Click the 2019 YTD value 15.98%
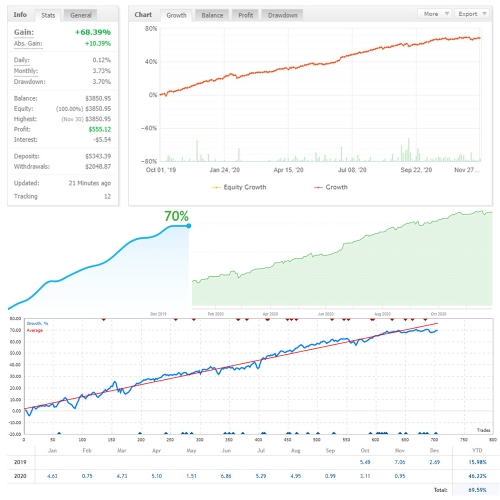The width and height of the screenshot is (500, 500). tap(477, 462)
